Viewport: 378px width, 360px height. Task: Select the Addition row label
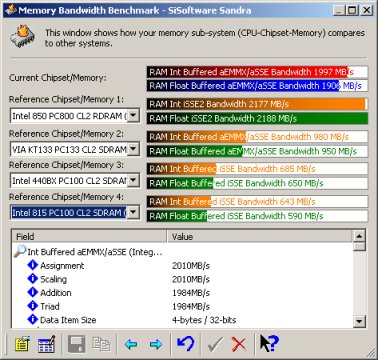(56, 293)
